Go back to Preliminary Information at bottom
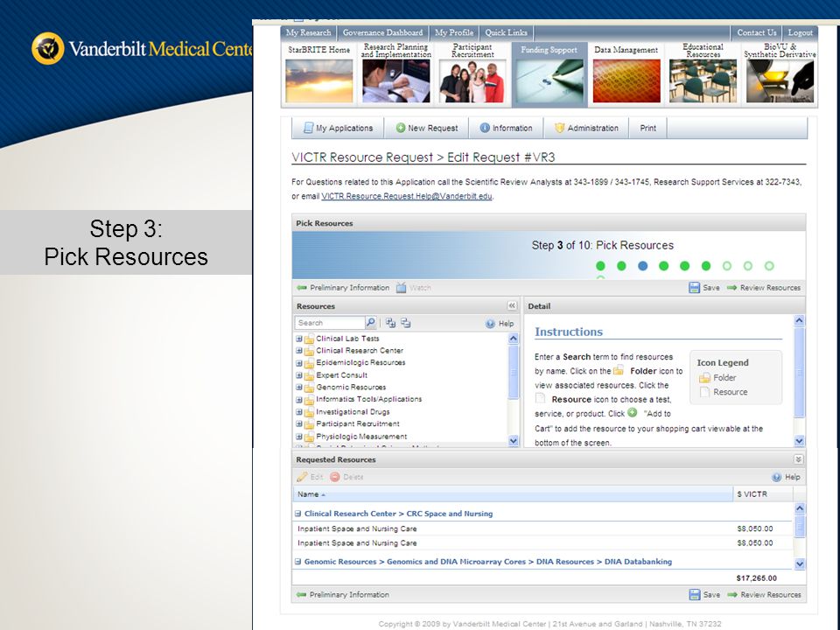This screenshot has height=630, width=840. coord(343,595)
